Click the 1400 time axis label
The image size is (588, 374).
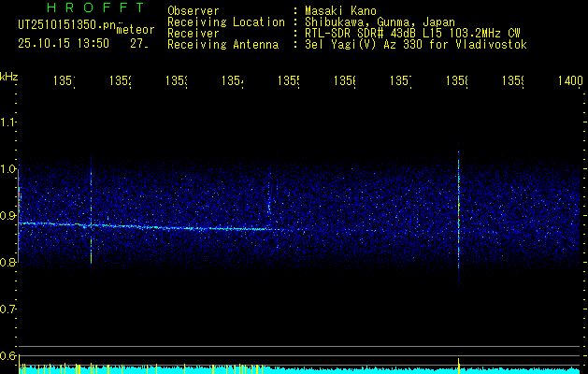coord(571,80)
